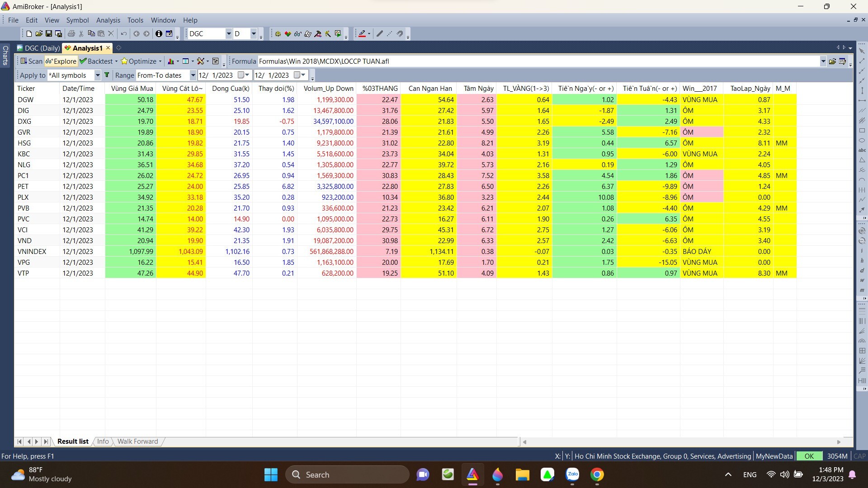Open Zalo from the taskbar

point(572,475)
